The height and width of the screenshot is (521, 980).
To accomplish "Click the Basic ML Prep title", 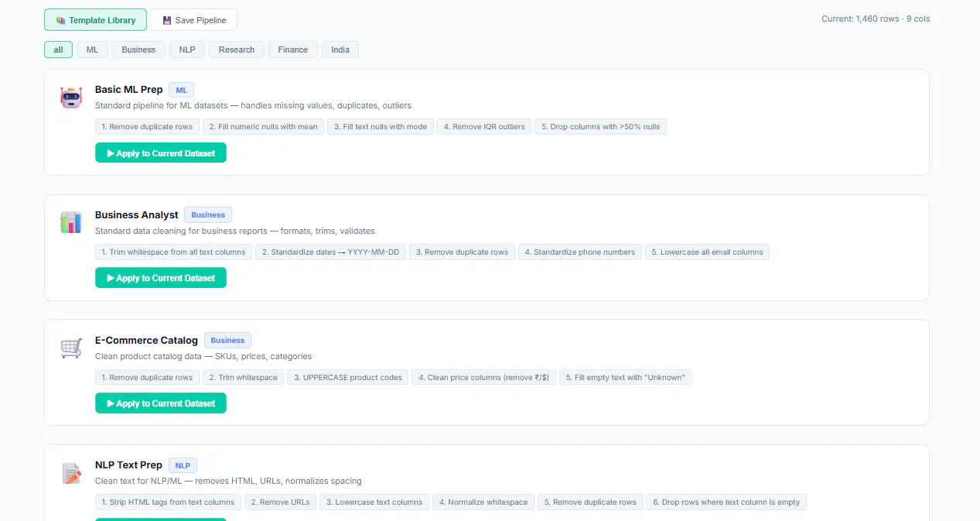I will (128, 90).
